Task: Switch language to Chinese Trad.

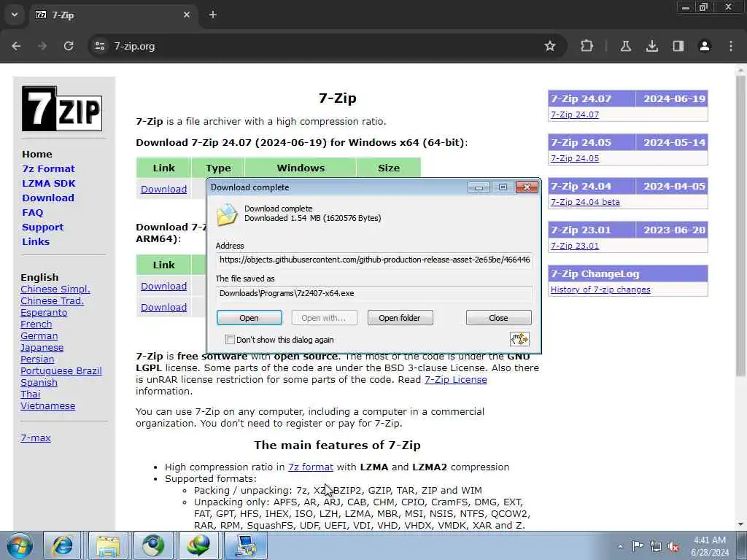Action: click(52, 301)
